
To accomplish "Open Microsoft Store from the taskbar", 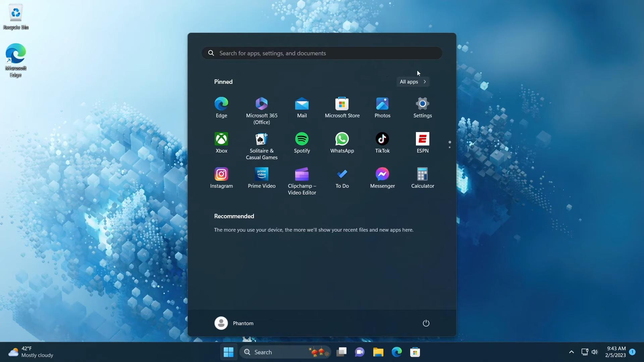I will (x=415, y=352).
